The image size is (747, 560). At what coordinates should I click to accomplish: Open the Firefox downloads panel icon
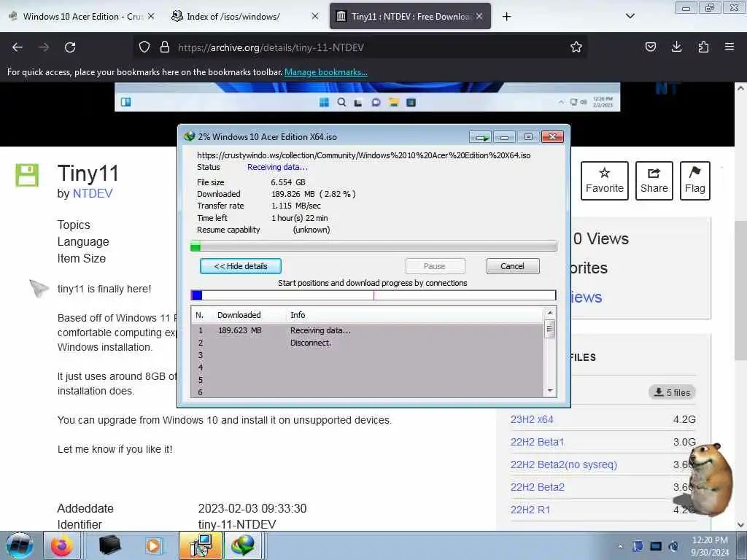[x=676, y=47]
